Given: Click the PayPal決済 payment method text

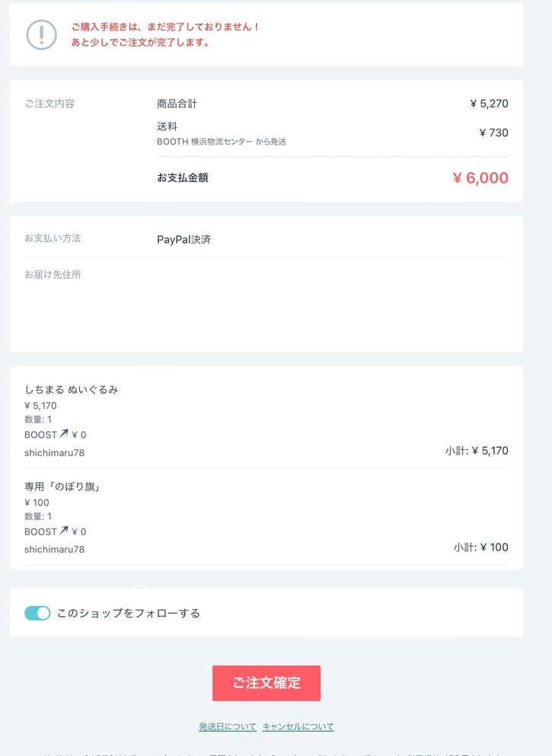Looking at the screenshot, I should (183, 239).
